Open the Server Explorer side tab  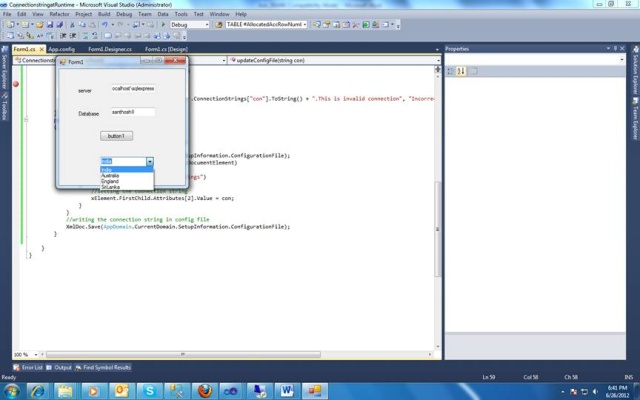[5, 67]
